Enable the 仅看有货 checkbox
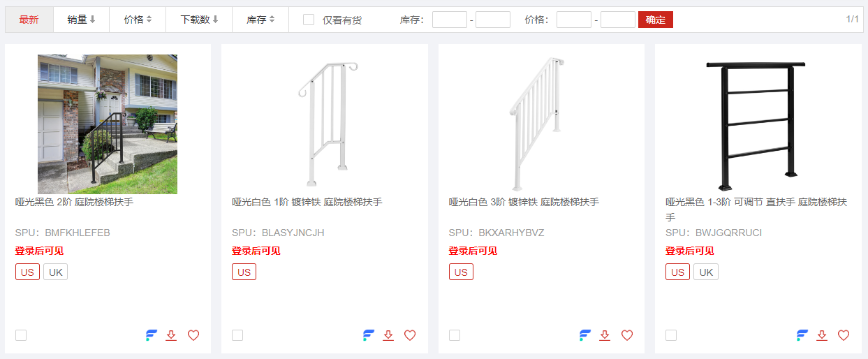 309,20
